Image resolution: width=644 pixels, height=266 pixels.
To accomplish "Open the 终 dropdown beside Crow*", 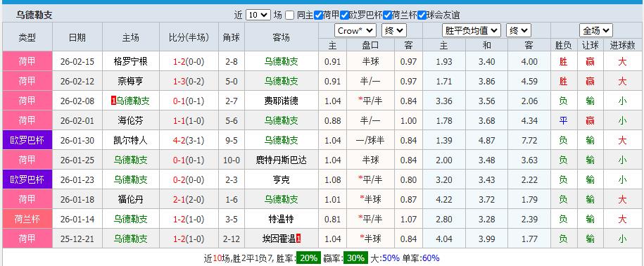I will 394,30.
